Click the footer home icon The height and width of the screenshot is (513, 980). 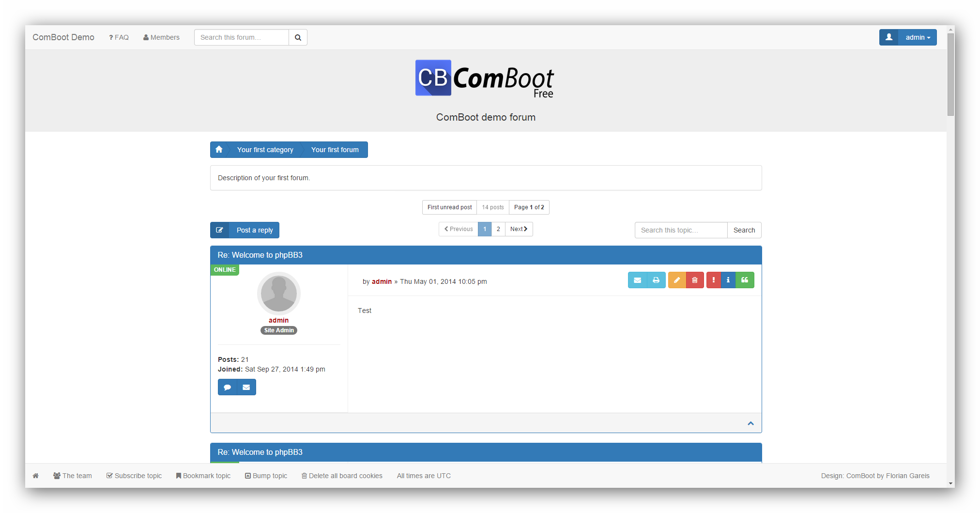(x=35, y=476)
